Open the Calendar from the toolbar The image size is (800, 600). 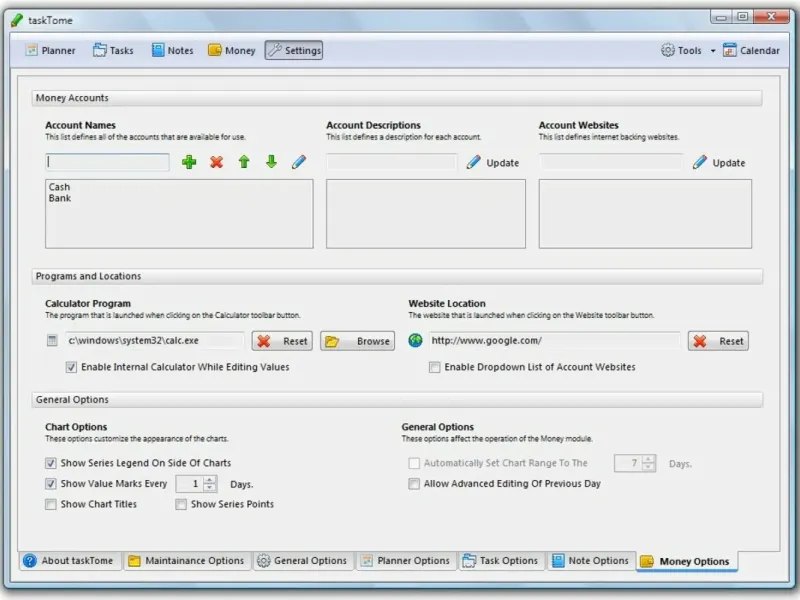coord(751,51)
